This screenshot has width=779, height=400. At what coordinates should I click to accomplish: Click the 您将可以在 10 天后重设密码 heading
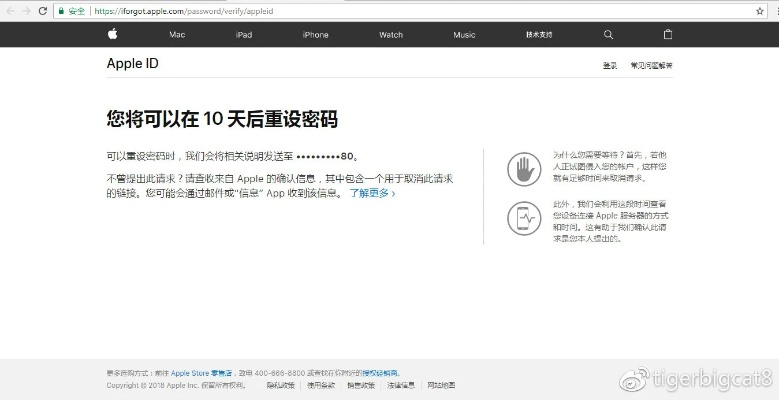tap(222, 120)
